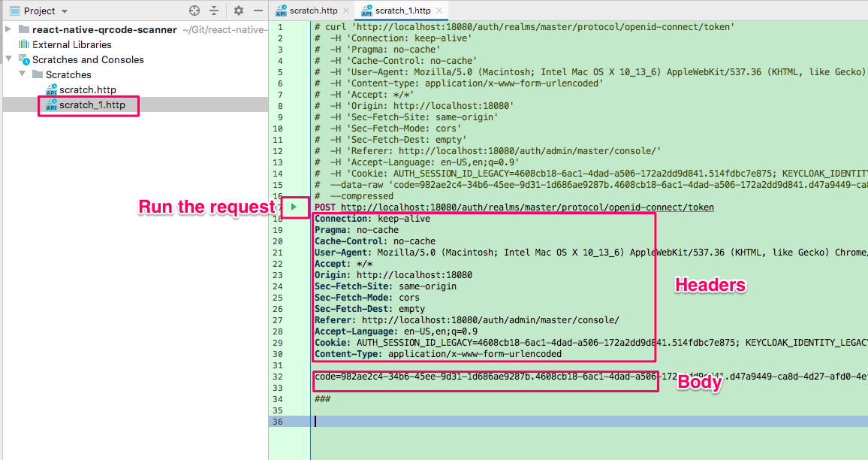Close the scratch.http editor tab
The height and width of the screenshot is (460, 868).
coord(346,11)
